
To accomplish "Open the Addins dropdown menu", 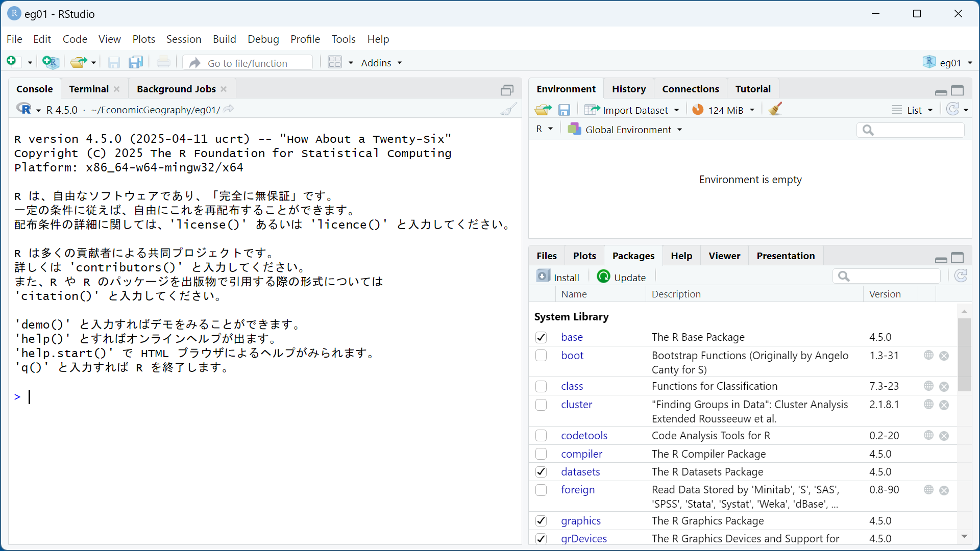I will (381, 63).
